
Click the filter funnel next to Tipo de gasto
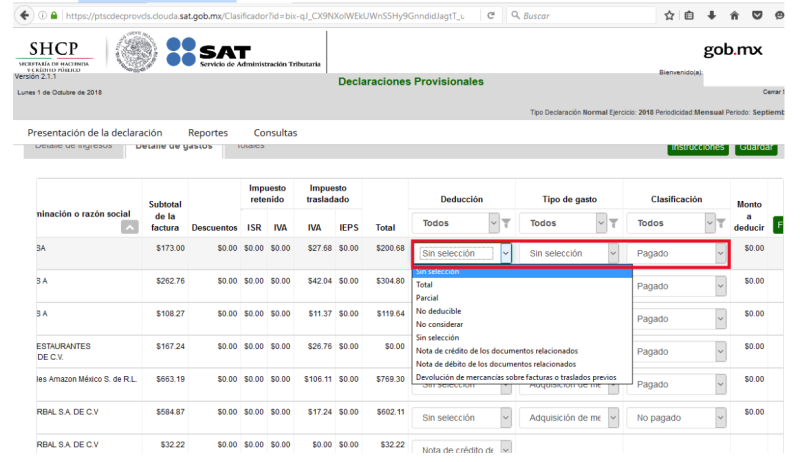(614, 223)
